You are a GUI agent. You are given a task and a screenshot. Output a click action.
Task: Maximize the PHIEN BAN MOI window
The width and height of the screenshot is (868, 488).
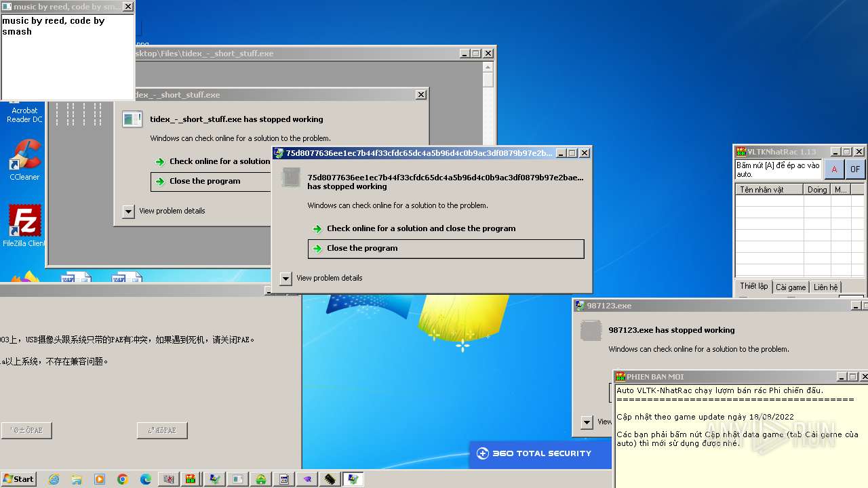(853, 377)
